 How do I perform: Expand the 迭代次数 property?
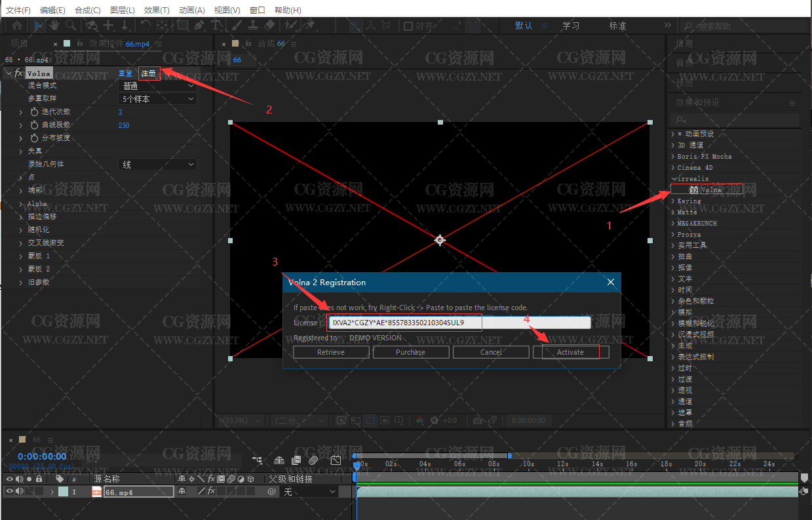coord(22,112)
